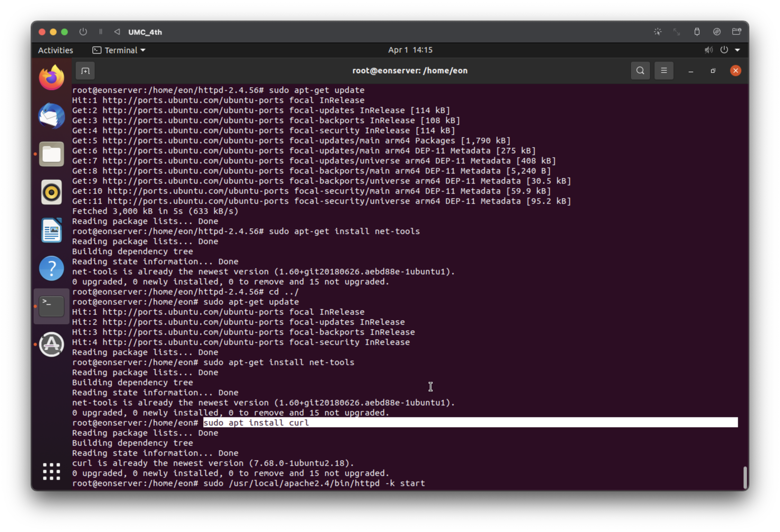Click the Get:11 focal-security/universe line
The height and width of the screenshot is (532, 780).
(322, 201)
